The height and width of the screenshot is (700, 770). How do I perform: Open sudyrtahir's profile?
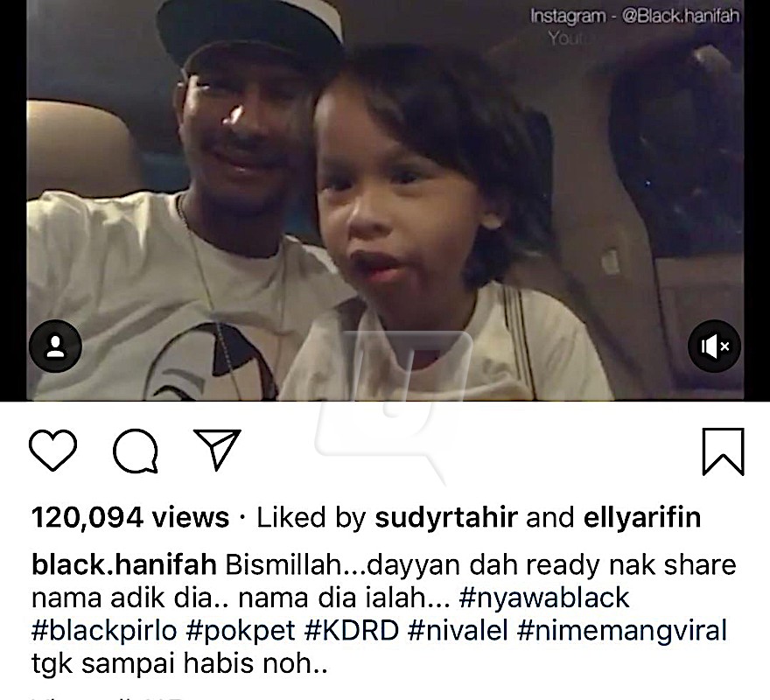click(x=446, y=517)
